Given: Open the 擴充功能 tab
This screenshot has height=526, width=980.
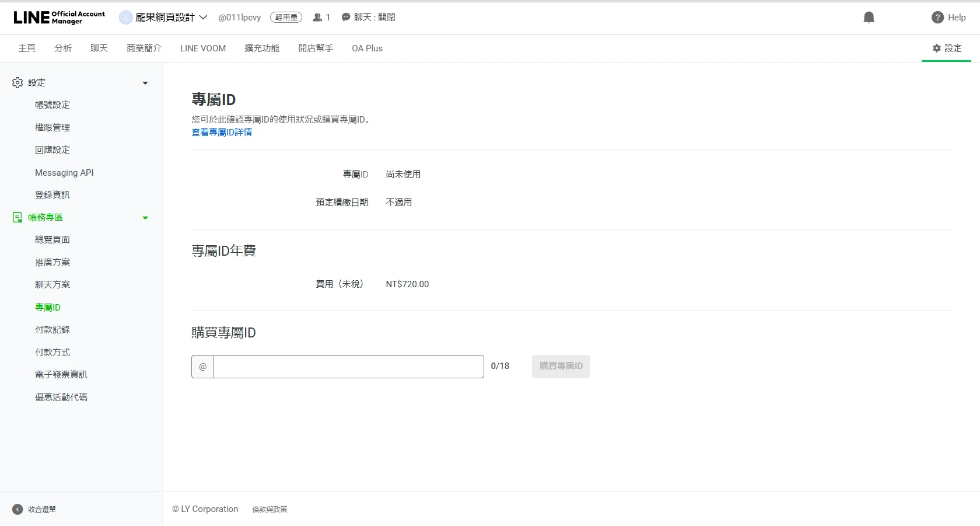Looking at the screenshot, I should click(x=262, y=48).
